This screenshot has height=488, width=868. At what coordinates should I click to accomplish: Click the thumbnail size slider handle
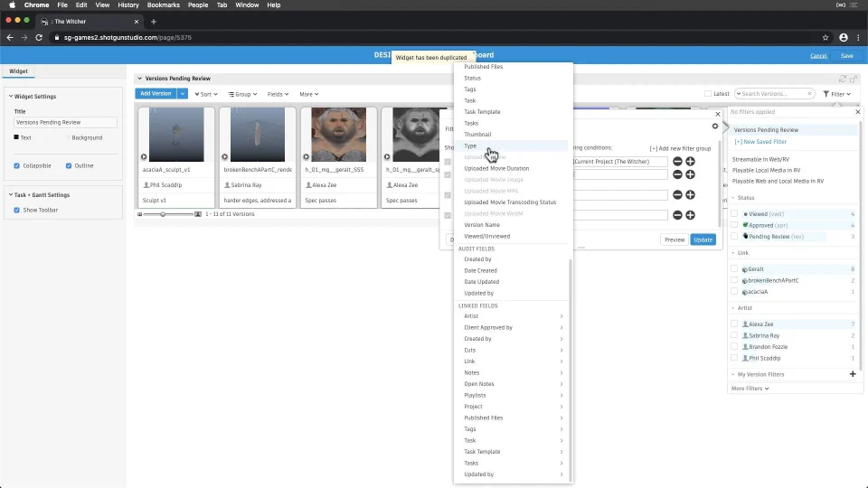(x=163, y=214)
